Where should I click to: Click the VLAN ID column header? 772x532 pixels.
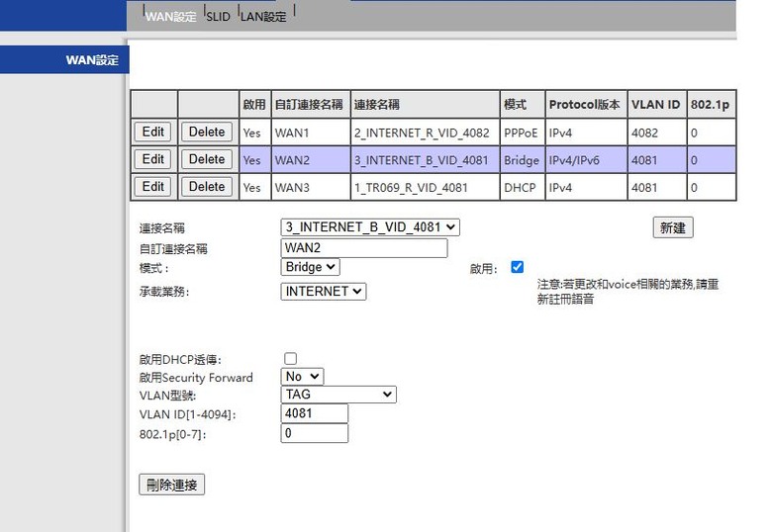pos(657,104)
